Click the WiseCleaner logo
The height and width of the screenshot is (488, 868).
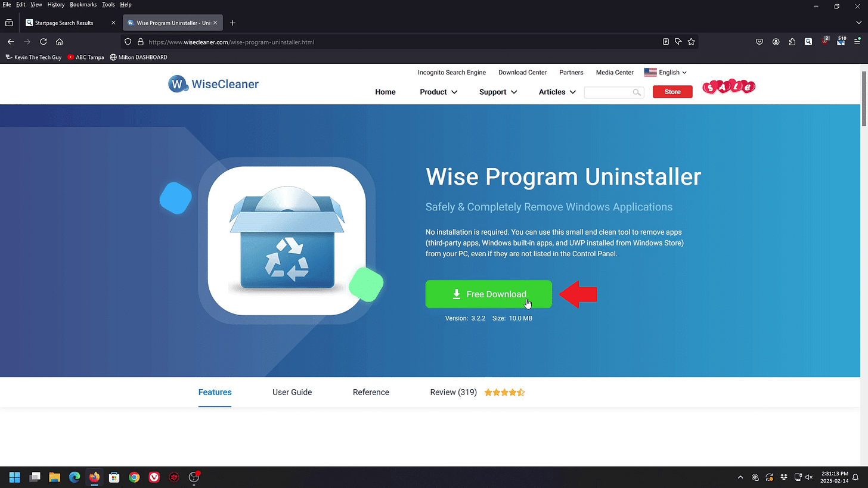point(213,84)
